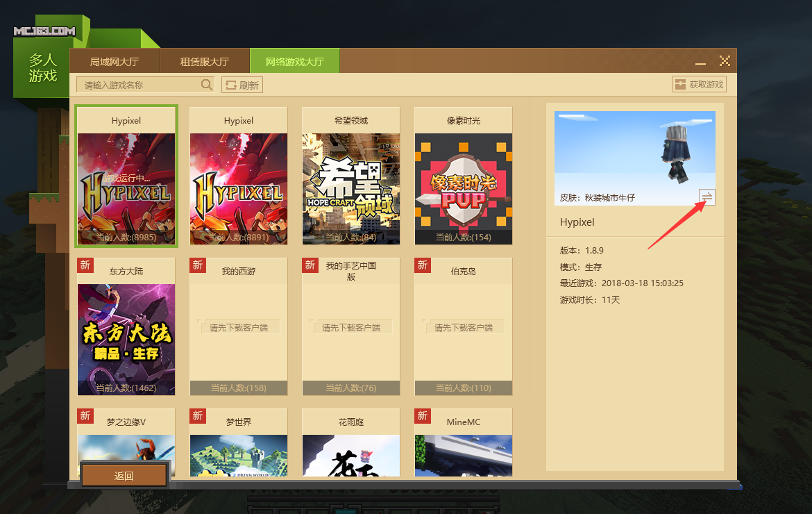This screenshot has height=514, width=812.
Task: Minimize the game lobby window
Action: (701, 61)
